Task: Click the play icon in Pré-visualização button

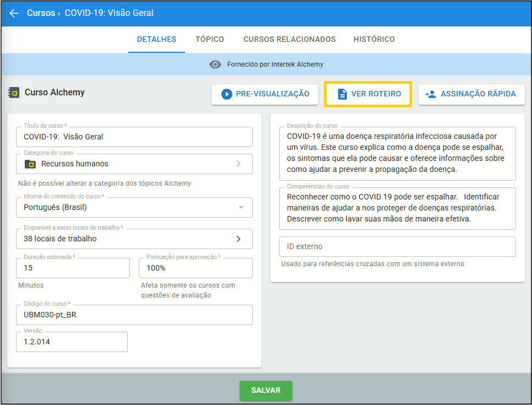Action: point(226,94)
